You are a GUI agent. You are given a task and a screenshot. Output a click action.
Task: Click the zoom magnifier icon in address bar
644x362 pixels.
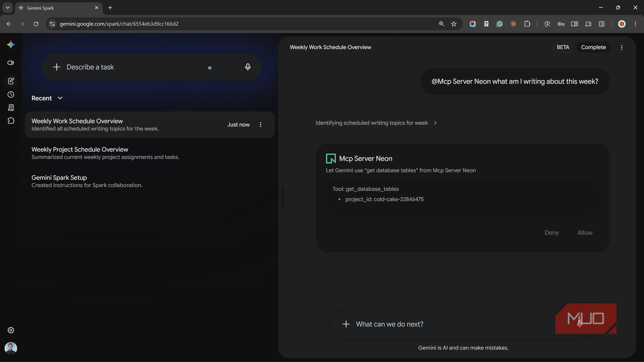[441, 24]
